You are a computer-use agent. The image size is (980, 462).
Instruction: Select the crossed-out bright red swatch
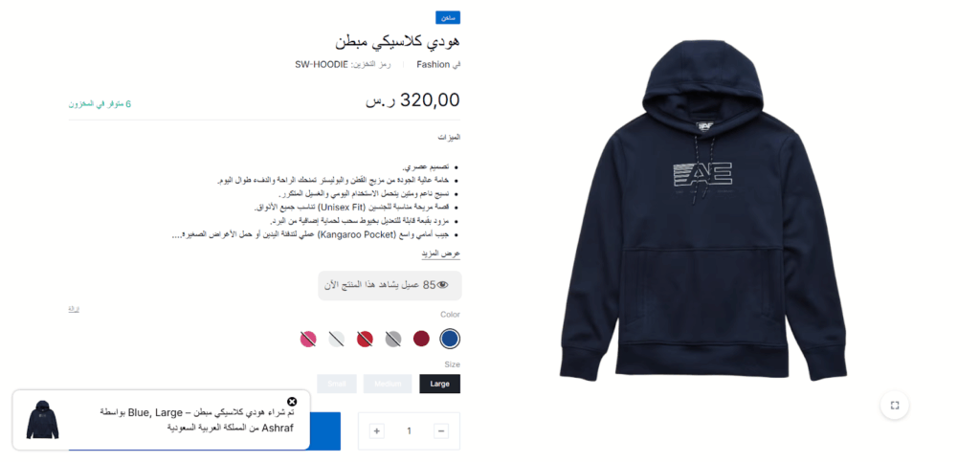(365, 339)
